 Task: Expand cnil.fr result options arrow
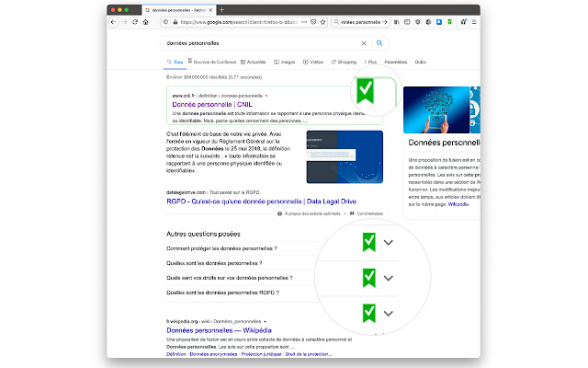coord(266,96)
